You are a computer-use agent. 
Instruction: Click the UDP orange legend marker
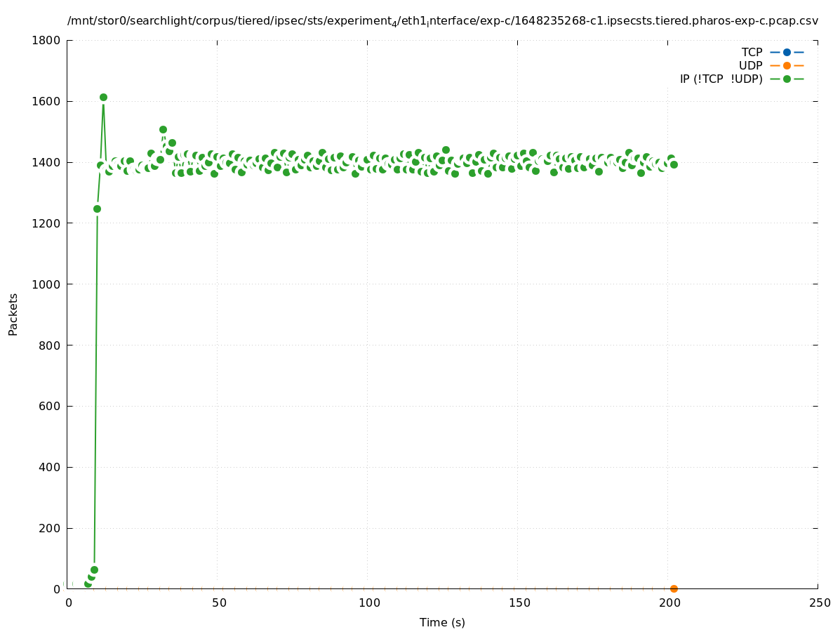[x=787, y=66]
